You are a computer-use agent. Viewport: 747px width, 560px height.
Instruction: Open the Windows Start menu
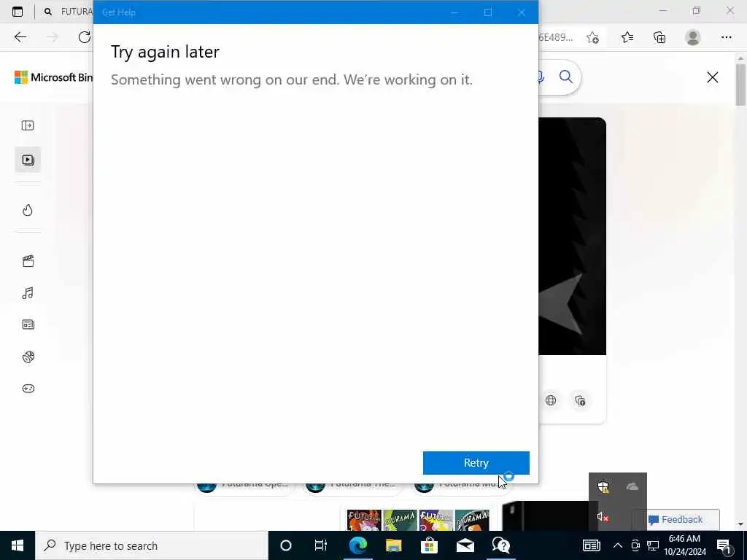coord(18,545)
